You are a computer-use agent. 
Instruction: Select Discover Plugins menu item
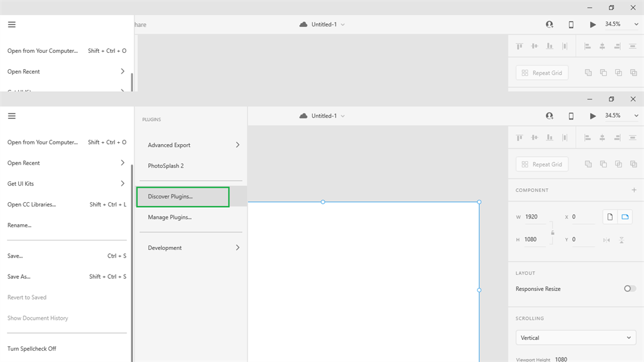point(182,196)
